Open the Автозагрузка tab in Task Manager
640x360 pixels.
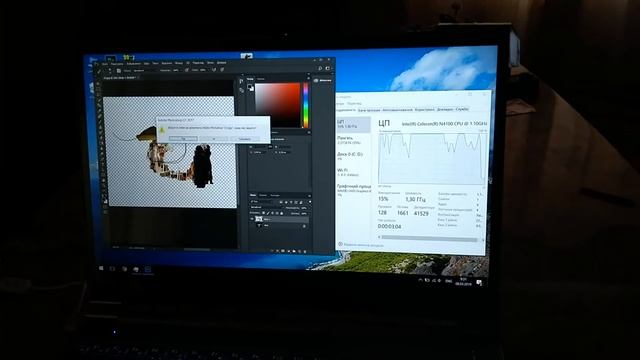tap(397, 110)
